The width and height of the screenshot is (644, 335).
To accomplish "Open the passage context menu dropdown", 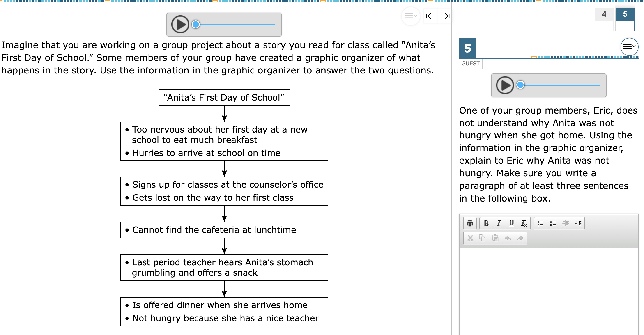I will click(410, 16).
